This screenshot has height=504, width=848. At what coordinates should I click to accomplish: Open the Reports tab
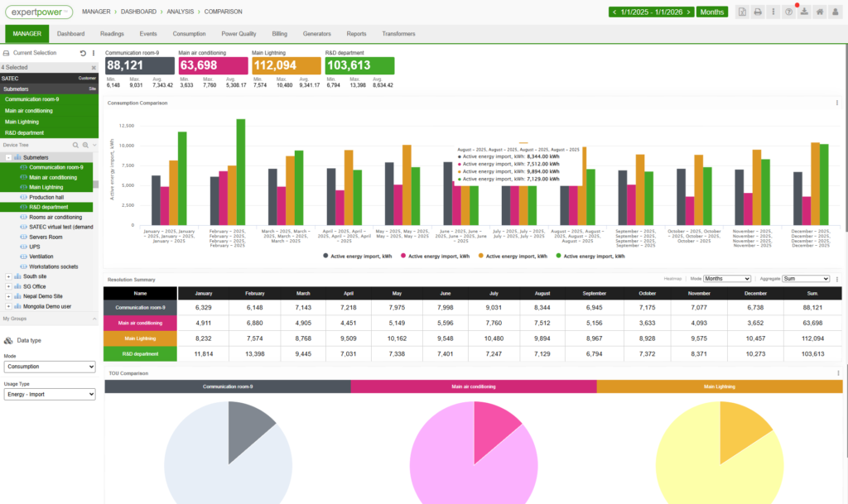point(356,34)
